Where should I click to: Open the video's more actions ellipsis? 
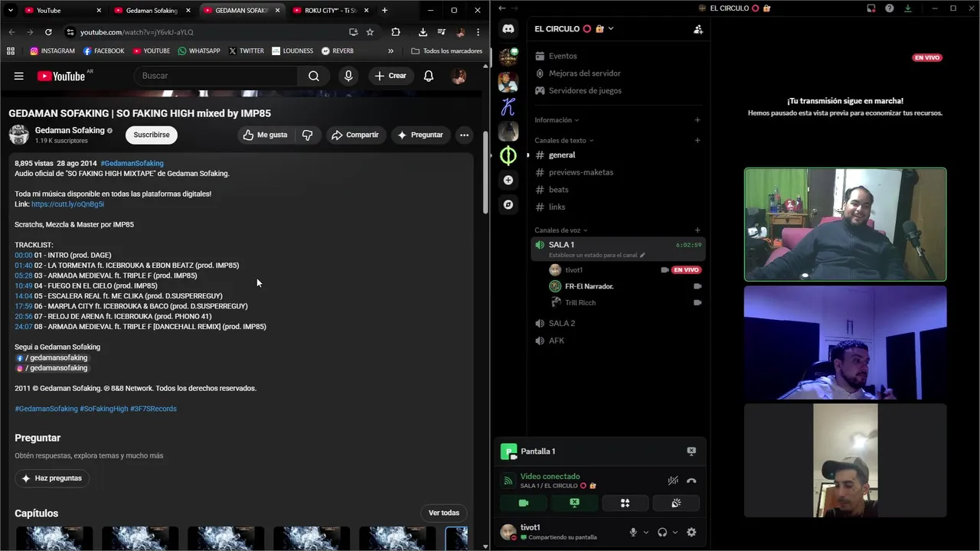464,135
